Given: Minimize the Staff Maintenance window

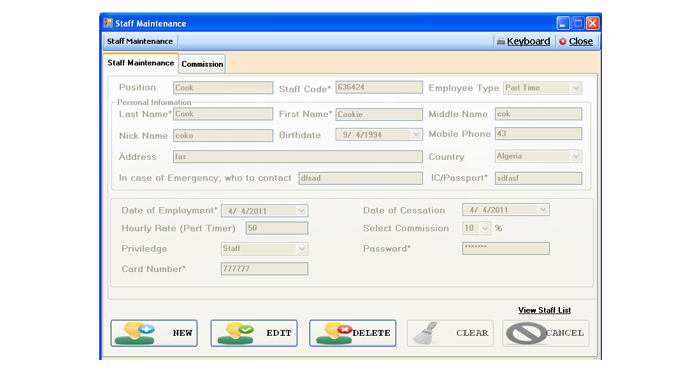Looking at the screenshot, I should point(563,23).
